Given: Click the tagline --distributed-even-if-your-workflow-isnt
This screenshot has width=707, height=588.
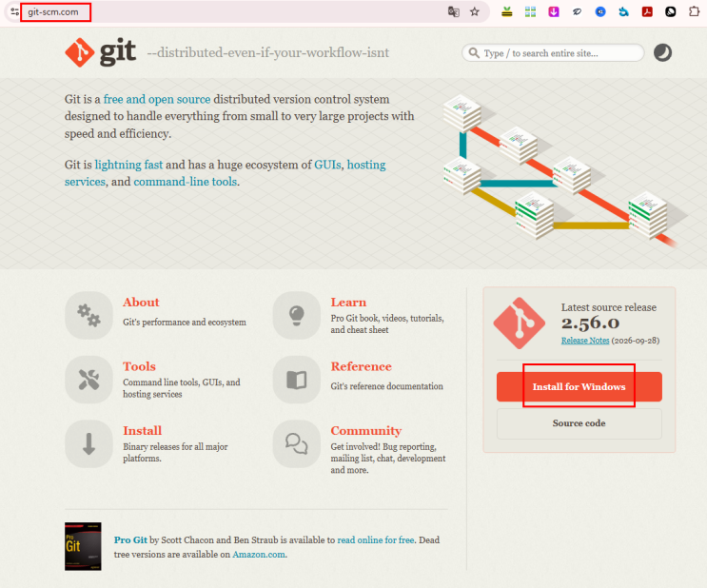Looking at the screenshot, I should (268, 52).
